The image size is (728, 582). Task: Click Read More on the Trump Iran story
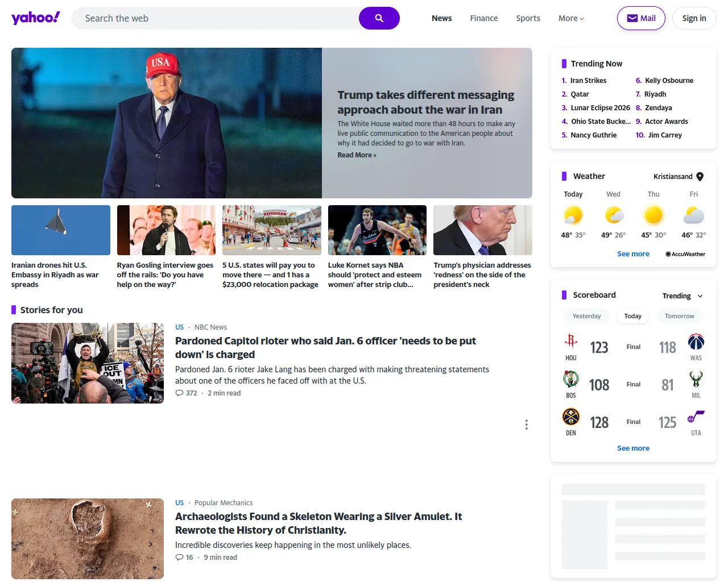357,155
